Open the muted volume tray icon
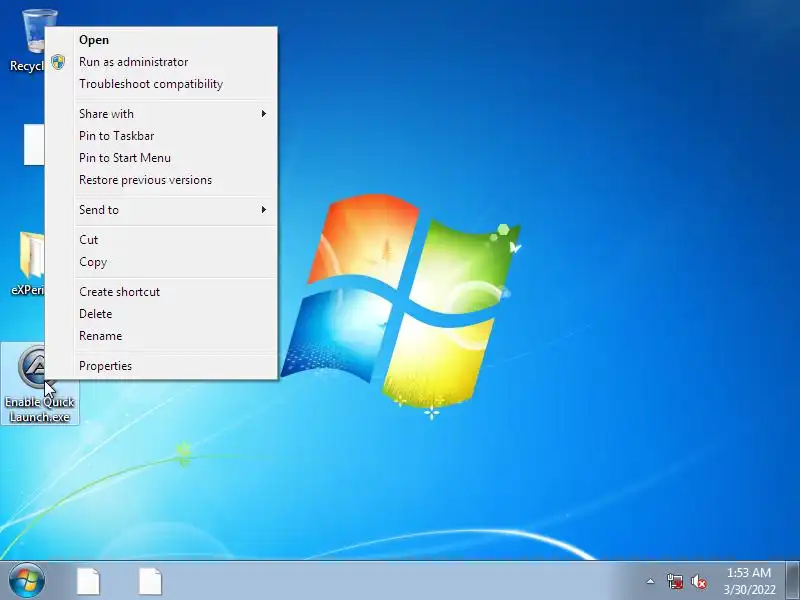800x600 pixels. pyautogui.click(x=698, y=582)
